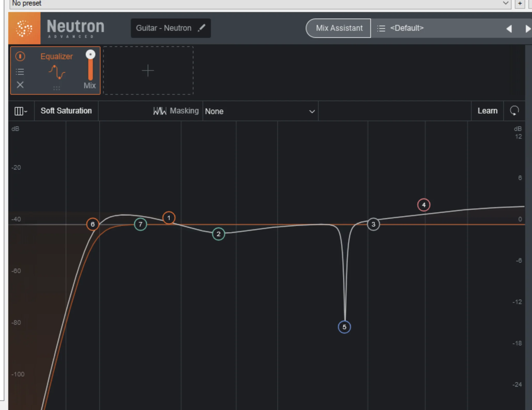Toggle the Equalizer module power button
Image resolution: width=532 pixels, height=410 pixels.
20,56
